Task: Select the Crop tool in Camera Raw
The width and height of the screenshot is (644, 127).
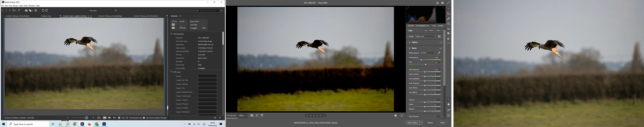Action: click(x=448, y=14)
